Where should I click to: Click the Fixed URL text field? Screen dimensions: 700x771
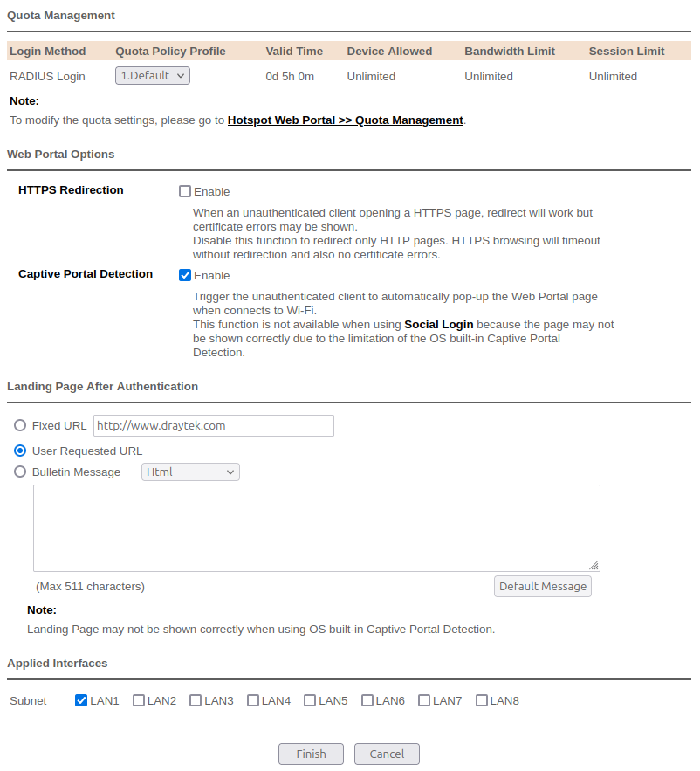pos(213,426)
